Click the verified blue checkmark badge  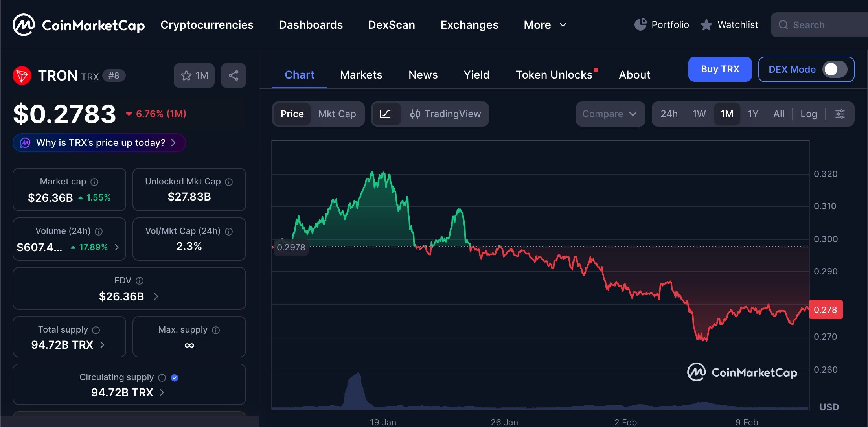point(175,377)
